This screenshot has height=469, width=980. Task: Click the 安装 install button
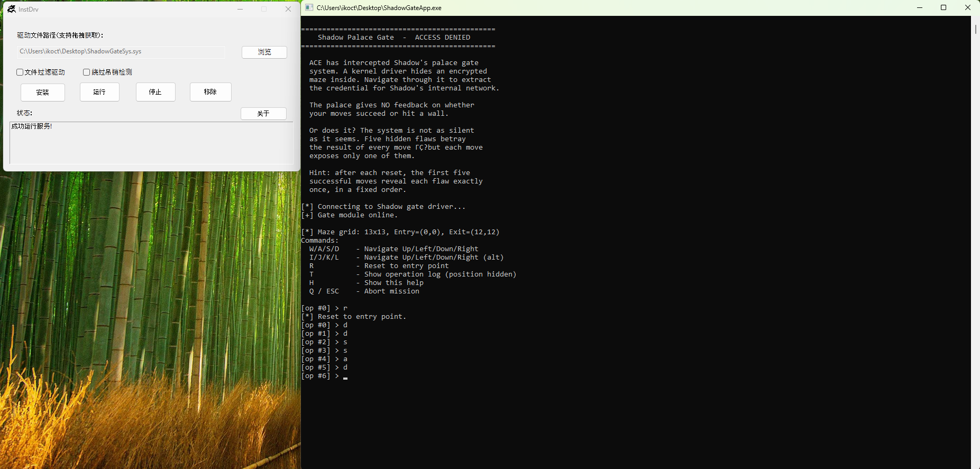click(x=43, y=92)
